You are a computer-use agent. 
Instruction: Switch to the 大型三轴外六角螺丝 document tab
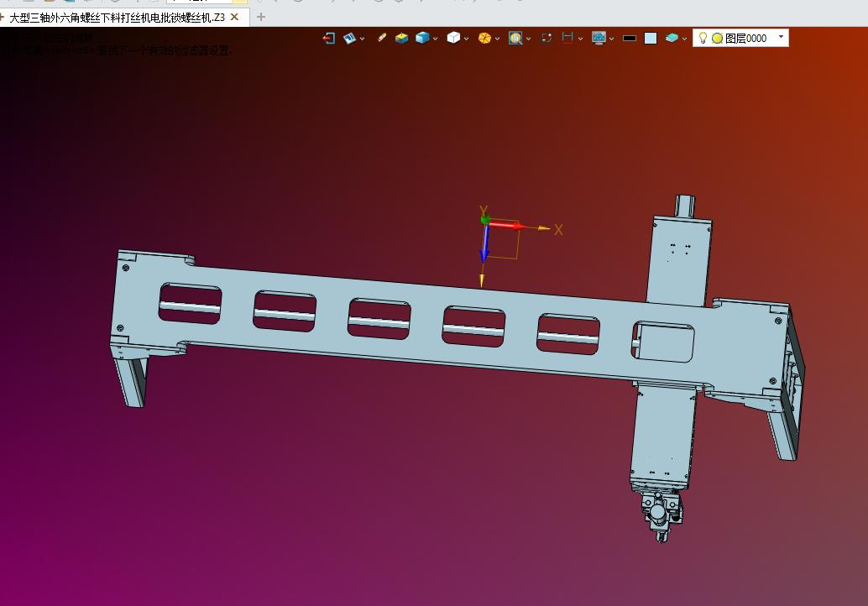pyautogui.click(x=117, y=18)
